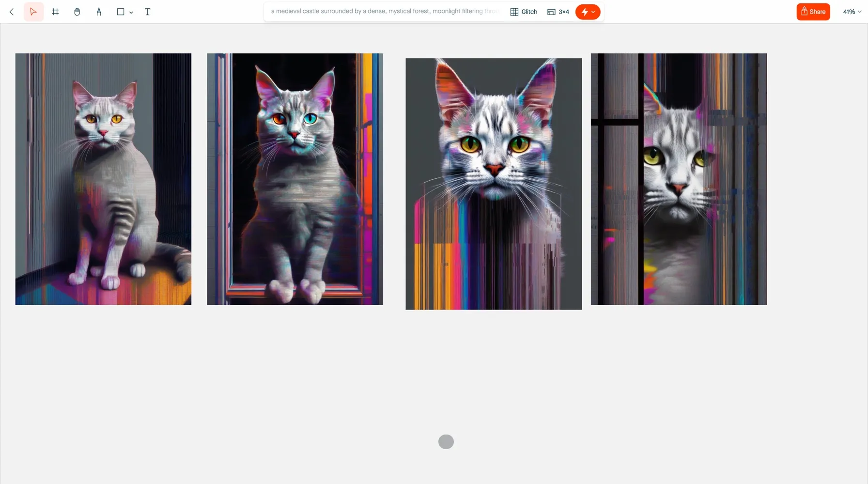Select the rightmost glitched cat image
This screenshot has height=484, width=868.
678,178
